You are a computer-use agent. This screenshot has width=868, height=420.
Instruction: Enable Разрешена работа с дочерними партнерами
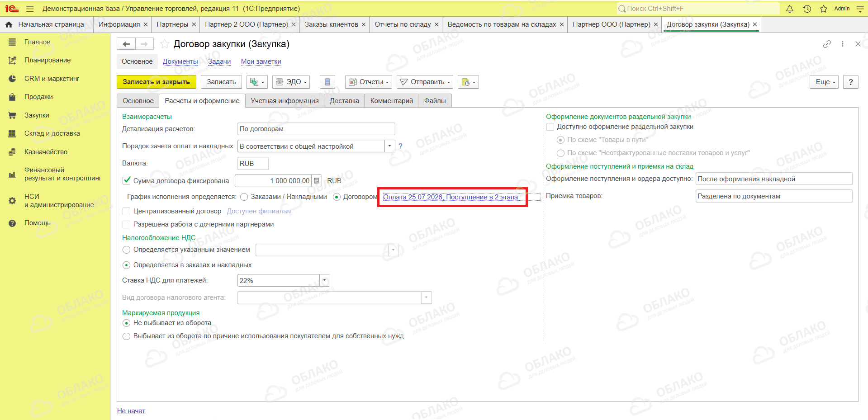(x=127, y=224)
